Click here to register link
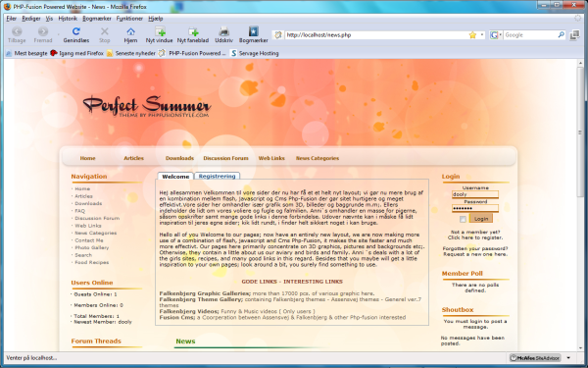Screen dimensions: 588x368 coord(475,237)
